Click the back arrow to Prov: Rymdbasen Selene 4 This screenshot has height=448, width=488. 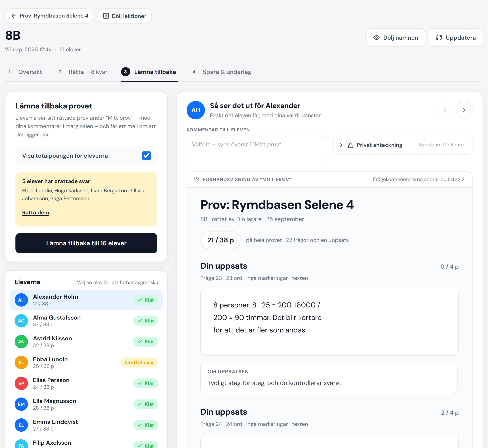point(14,16)
